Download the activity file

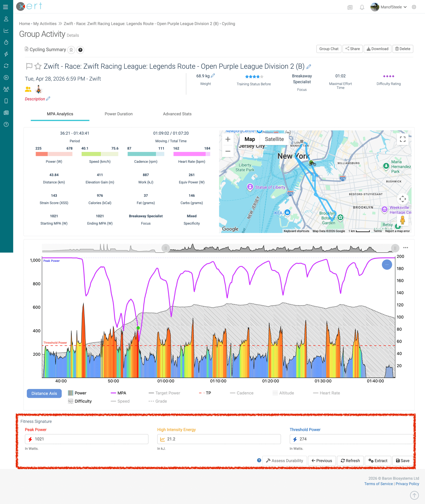pyautogui.click(x=378, y=49)
